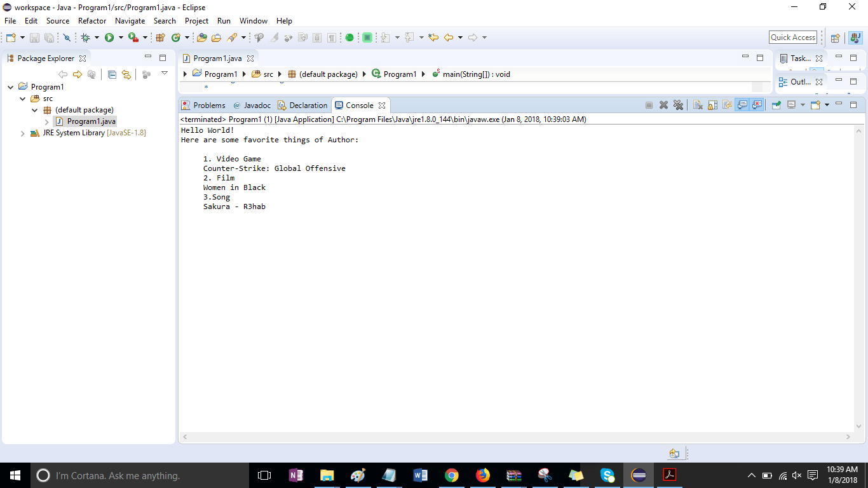Viewport: 868px width, 488px height.
Task: Expand the Program1.java tree node
Action: pos(47,121)
